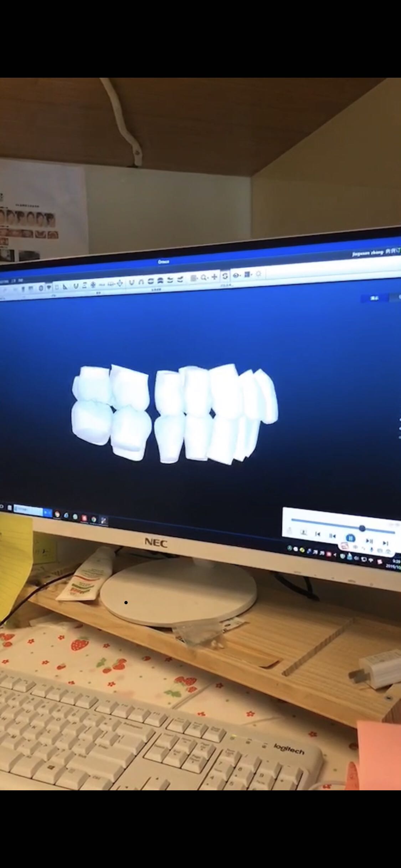The height and width of the screenshot is (868, 401).
Task: Jump to last animation step
Action: (x=385, y=543)
